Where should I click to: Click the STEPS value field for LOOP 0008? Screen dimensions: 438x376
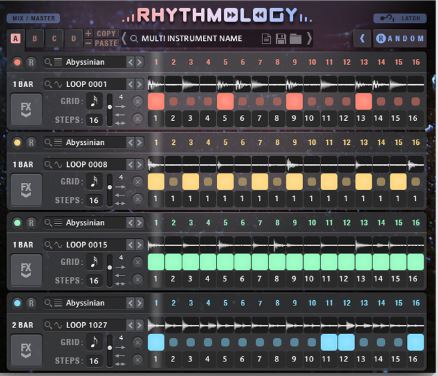94,200
